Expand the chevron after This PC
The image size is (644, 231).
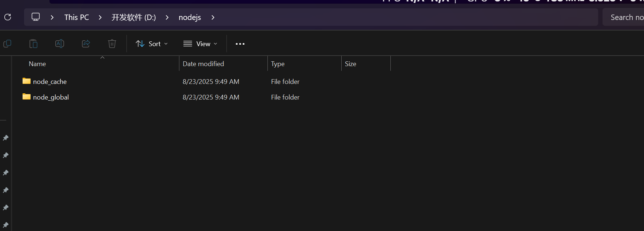(x=100, y=17)
